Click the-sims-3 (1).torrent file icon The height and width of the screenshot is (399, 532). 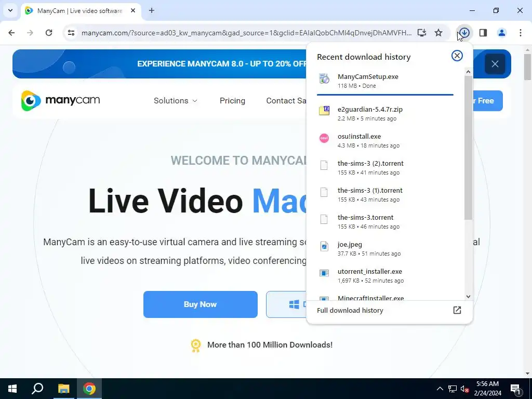324,192
